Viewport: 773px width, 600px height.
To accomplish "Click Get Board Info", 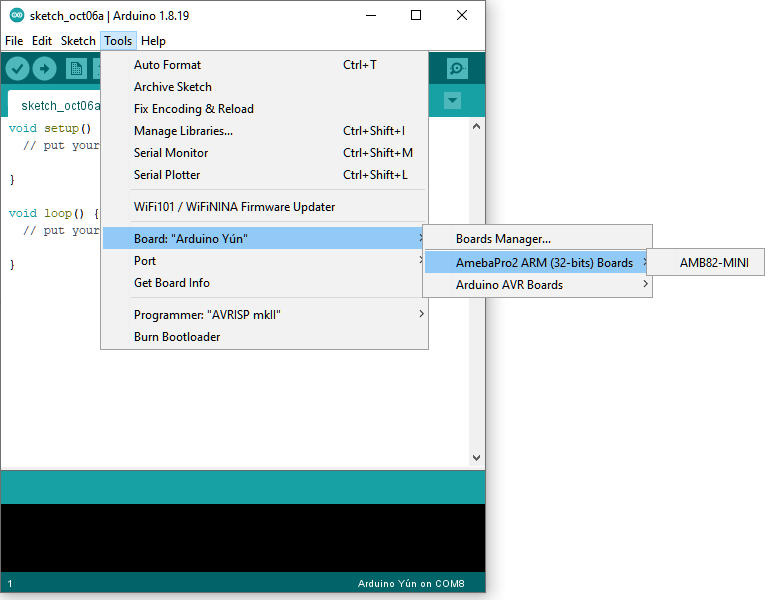I will point(171,283).
